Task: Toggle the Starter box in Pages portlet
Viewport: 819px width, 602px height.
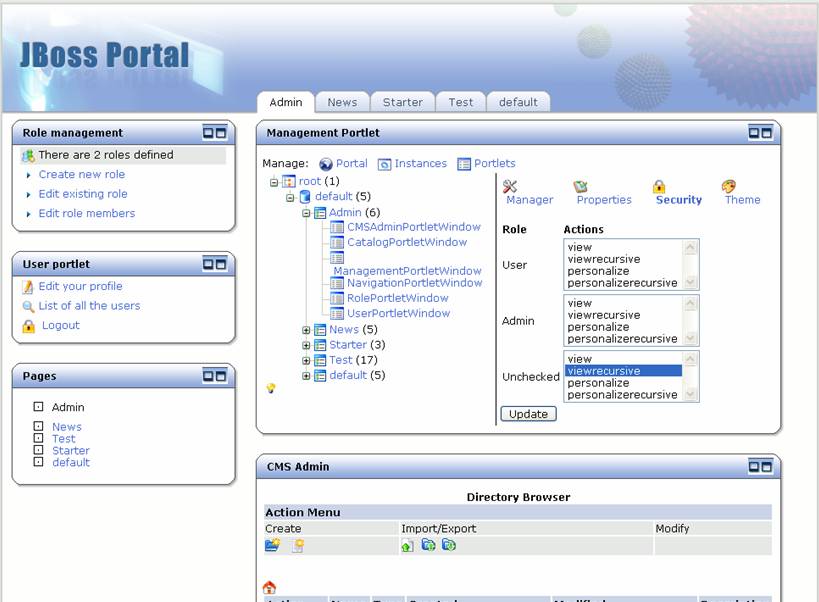Action: pos(38,450)
